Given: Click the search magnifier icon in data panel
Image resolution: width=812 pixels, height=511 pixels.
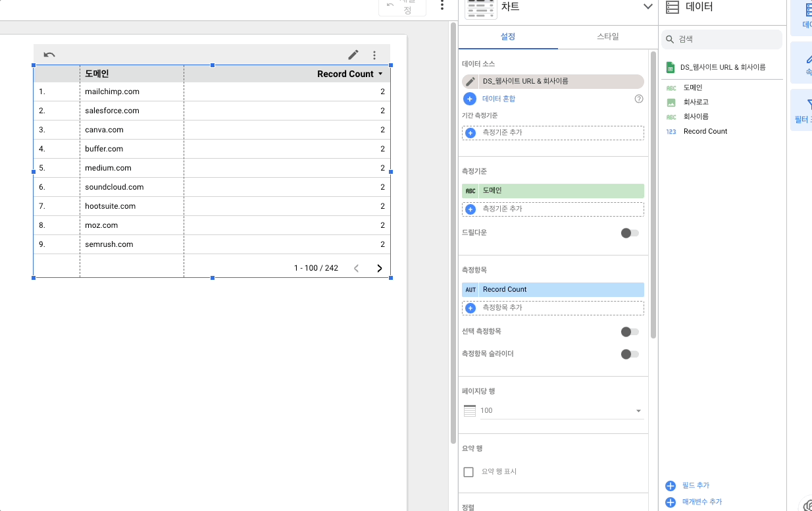Looking at the screenshot, I should (670, 40).
